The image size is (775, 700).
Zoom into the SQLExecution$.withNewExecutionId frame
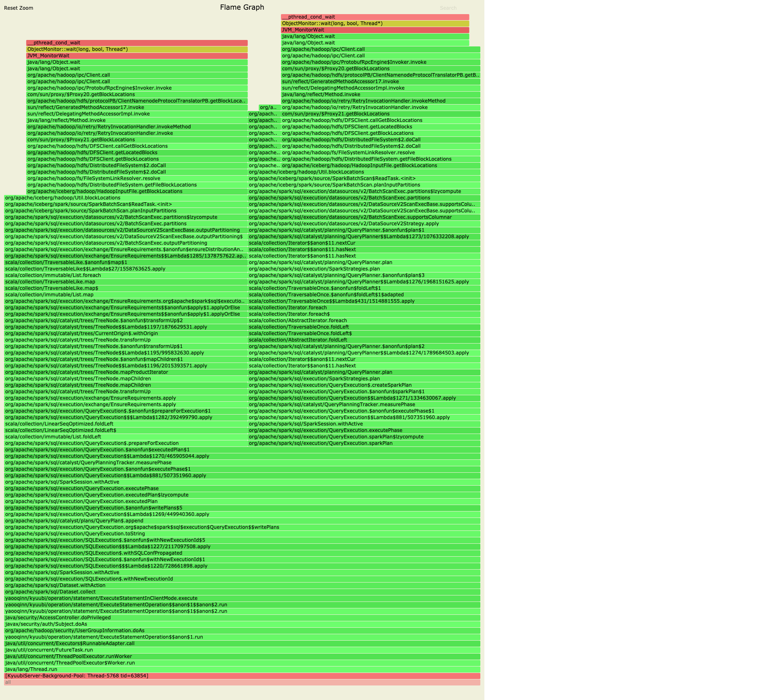tap(242, 579)
